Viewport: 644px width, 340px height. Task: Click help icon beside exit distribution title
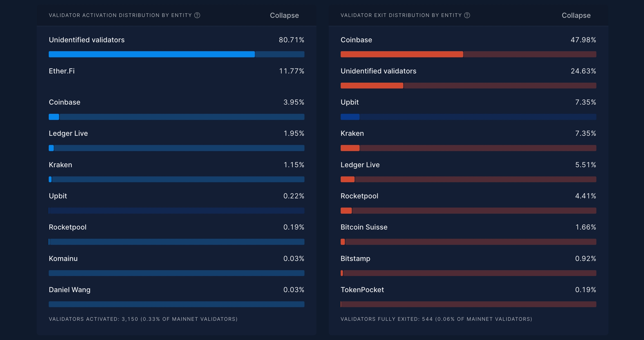[x=467, y=15]
